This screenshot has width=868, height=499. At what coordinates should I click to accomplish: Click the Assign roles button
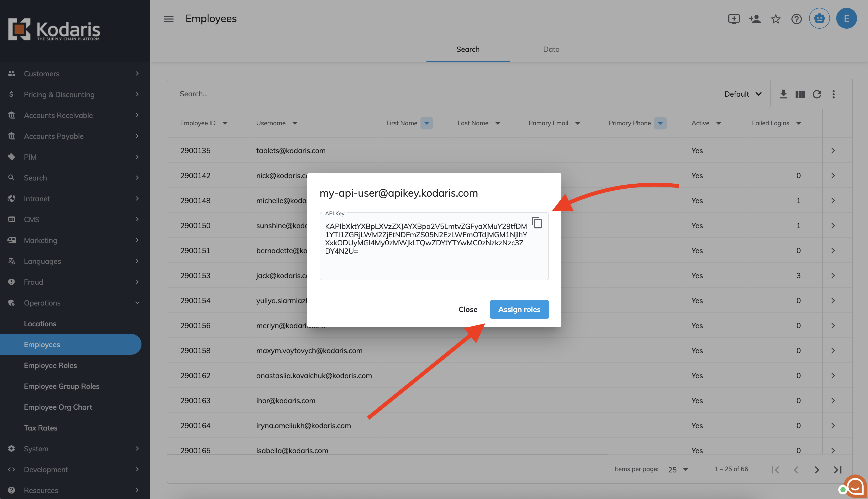pyautogui.click(x=519, y=309)
